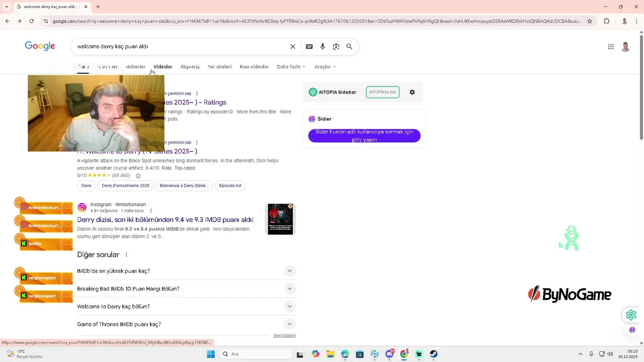The image size is (644, 362).
Task: Open the weather widget showing -3°C
Action: tap(24, 354)
